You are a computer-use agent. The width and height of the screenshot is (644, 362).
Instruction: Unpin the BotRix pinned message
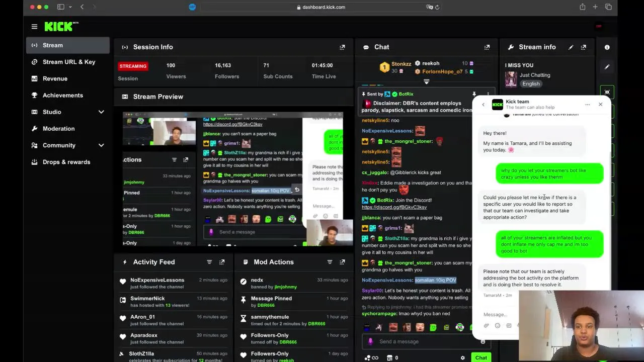click(473, 94)
